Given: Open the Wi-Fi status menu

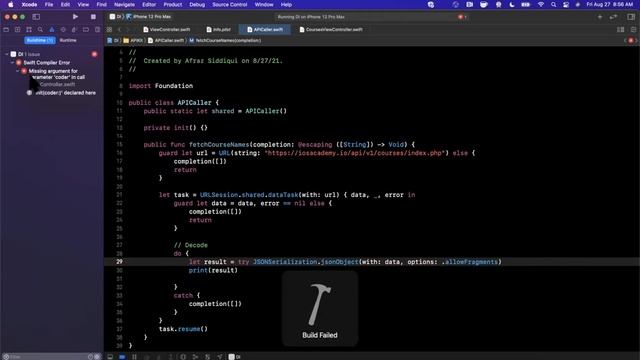Looking at the screenshot, I should click(x=541, y=4).
